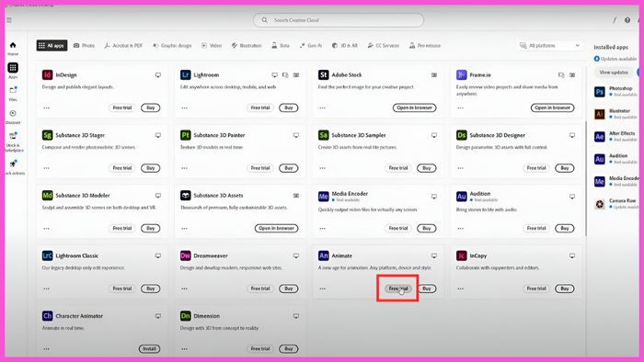The image size is (644, 362).
Task: Open more options for Dreamweaver card
Action: pyautogui.click(x=184, y=288)
